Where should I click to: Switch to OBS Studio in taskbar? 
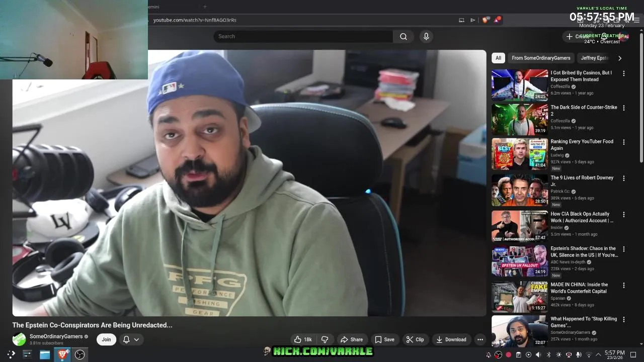point(79,354)
